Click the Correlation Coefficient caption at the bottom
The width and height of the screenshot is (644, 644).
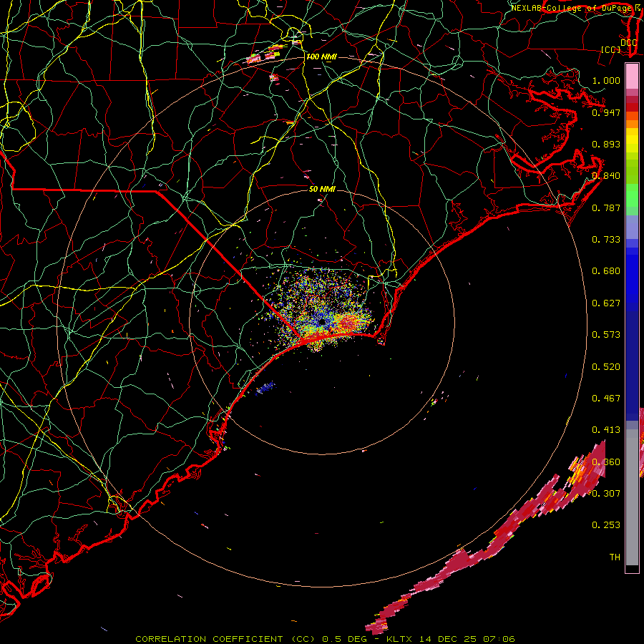point(325,639)
